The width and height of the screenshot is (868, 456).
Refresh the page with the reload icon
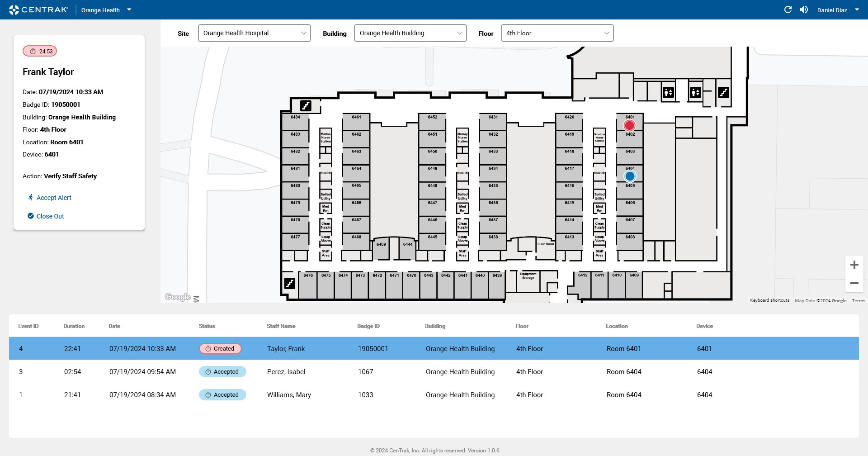(x=788, y=9)
